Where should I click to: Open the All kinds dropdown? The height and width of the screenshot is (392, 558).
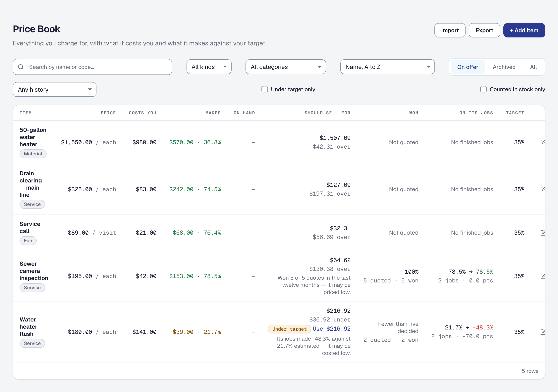(209, 67)
